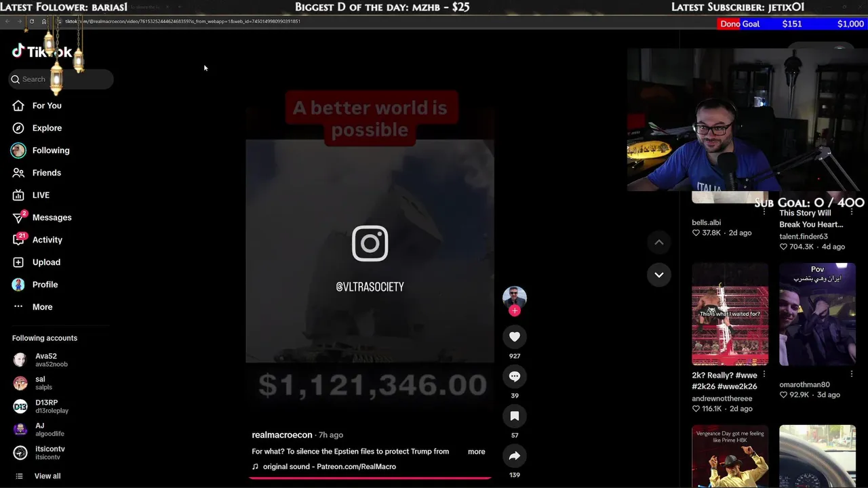Open original sound Patreon.com/RealMacro
This screenshot has height=488, width=868.
click(x=324, y=466)
